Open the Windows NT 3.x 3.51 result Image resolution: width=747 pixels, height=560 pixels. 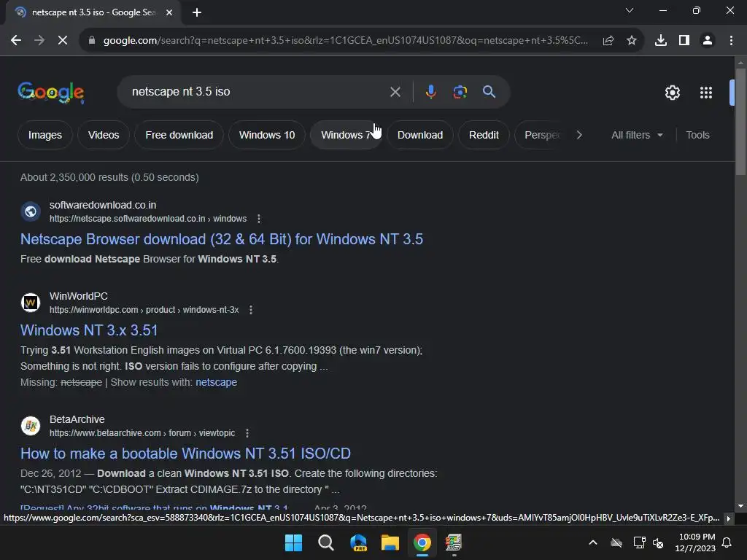click(88, 330)
